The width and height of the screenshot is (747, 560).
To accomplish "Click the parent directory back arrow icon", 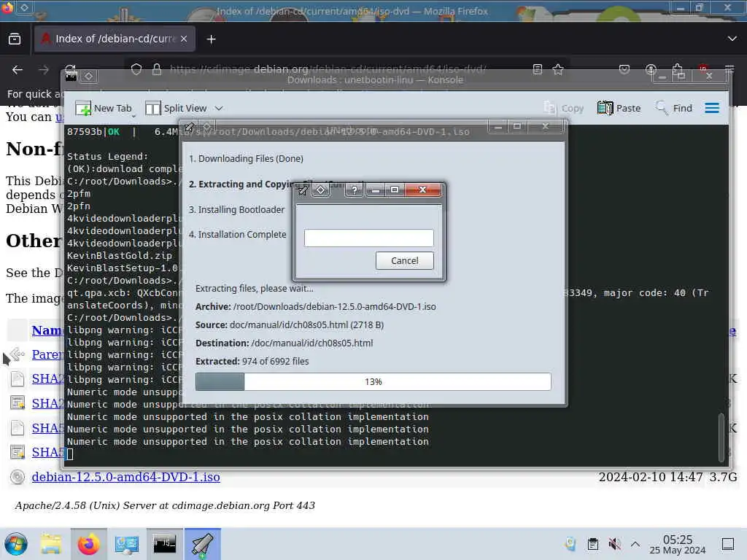I will point(18,354).
